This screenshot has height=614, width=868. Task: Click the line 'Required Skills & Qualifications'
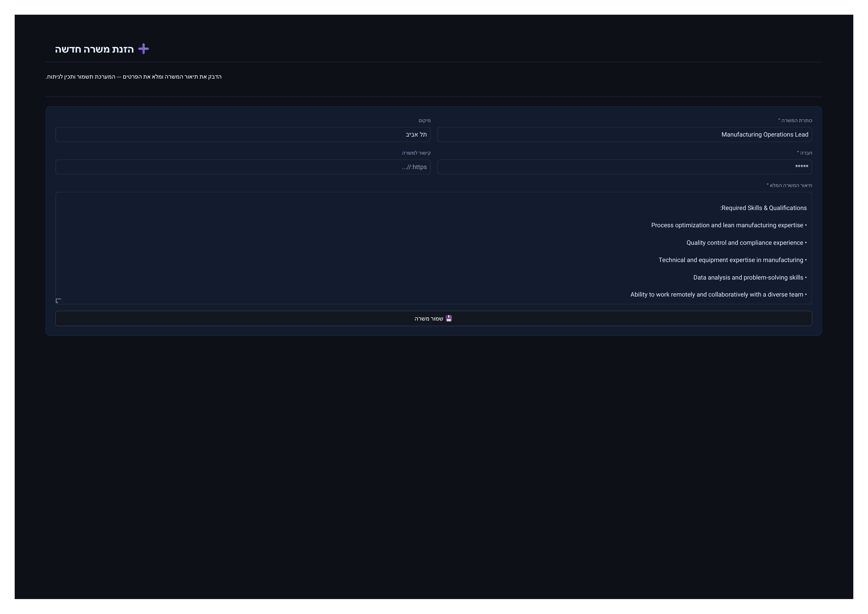(763, 208)
